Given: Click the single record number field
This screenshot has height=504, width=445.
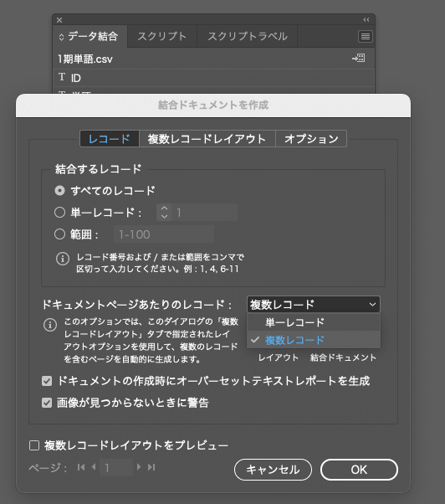Looking at the screenshot, I should point(205,213).
